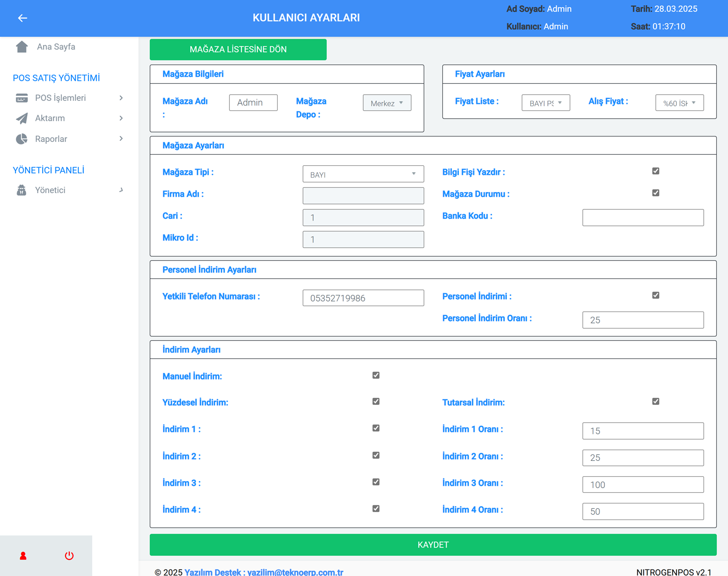
Task: Click the back arrow in the header
Action: tap(22, 18)
